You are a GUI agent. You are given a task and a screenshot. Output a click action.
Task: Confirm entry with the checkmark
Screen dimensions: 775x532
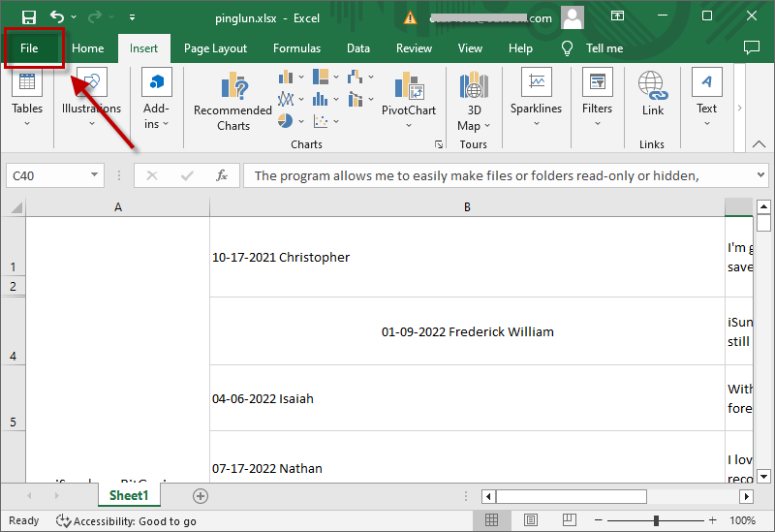point(187,175)
